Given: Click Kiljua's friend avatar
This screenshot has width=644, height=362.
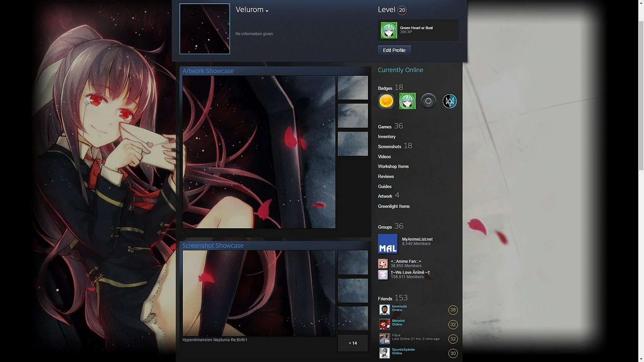Looking at the screenshot, I should pyautogui.click(x=384, y=339).
